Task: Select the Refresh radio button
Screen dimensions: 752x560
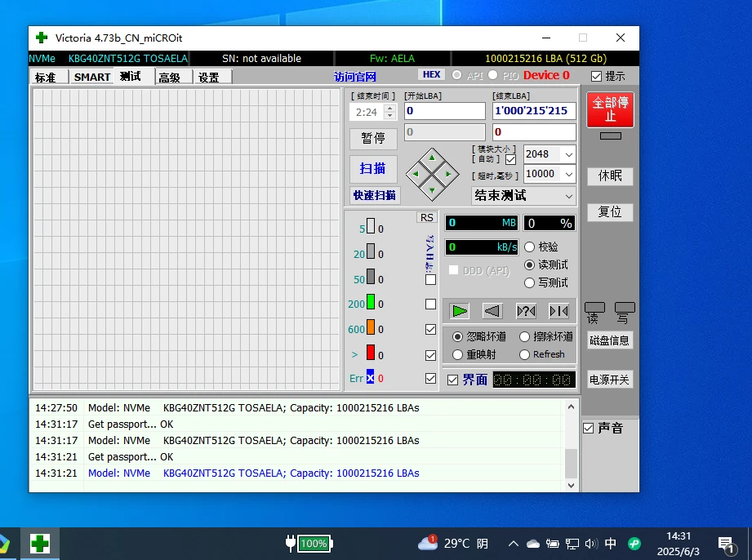Action: click(524, 354)
